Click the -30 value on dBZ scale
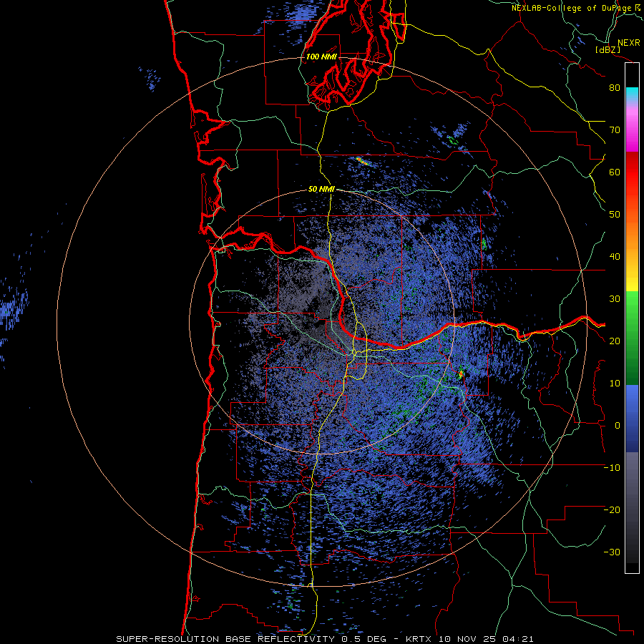The height and width of the screenshot is (644, 644). pos(612,552)
